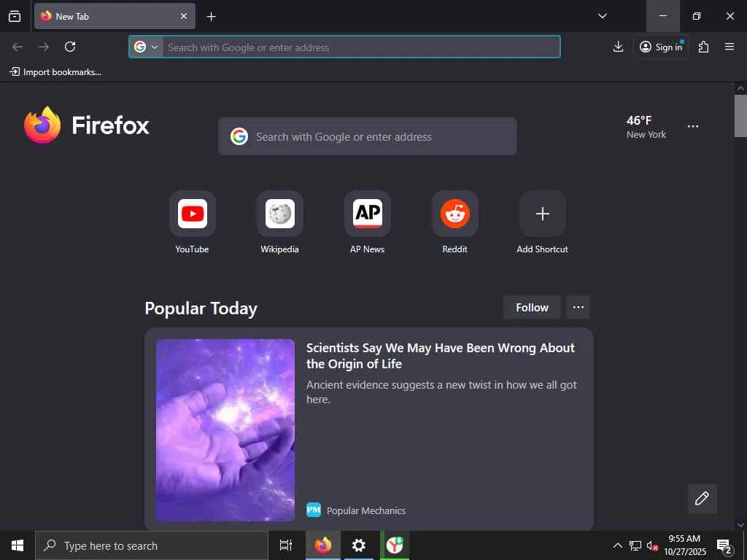
Task: Click the Type here to search taskbar box
Action: pos(152,545)
